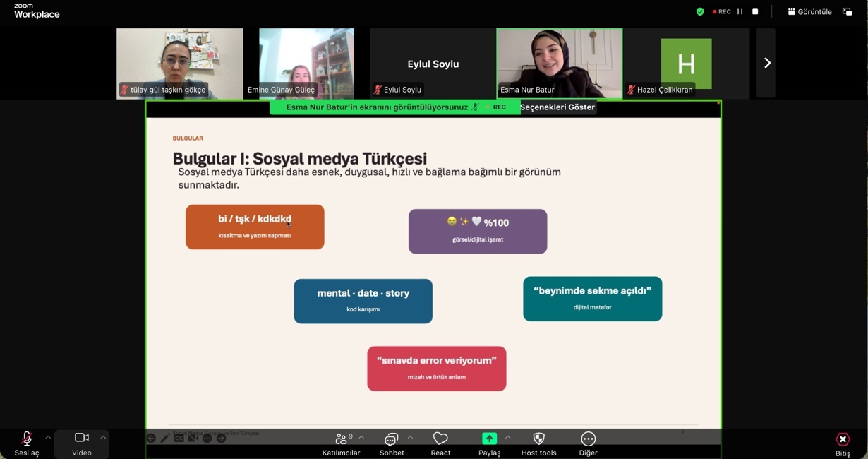Select the pen annotation tool on slide
This screenshot has height=459, width=868.
(164, 439)
